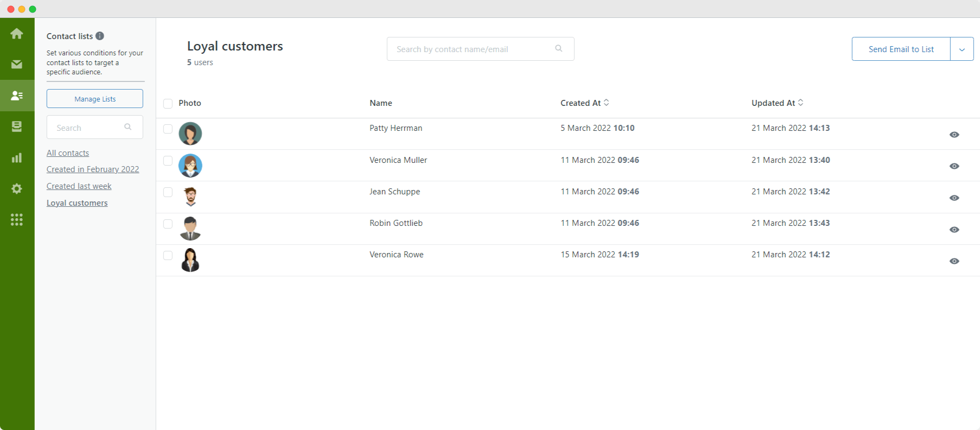Click updated time 21 March 2022 14:12
The image size is (980, 430).
click(791, 255)
